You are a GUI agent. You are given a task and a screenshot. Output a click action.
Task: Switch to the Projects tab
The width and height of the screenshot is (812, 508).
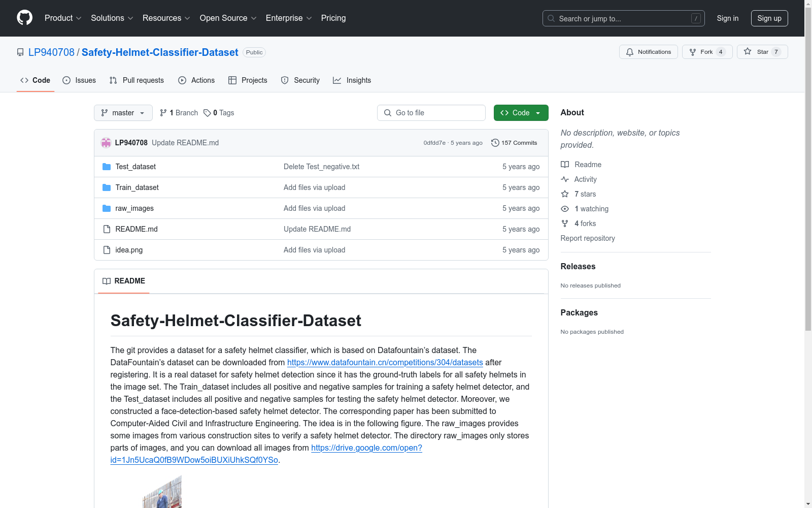pos(248,80)
